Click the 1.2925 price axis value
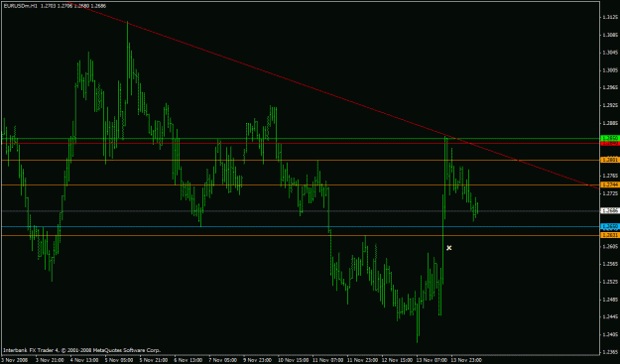 click(609, 105)
